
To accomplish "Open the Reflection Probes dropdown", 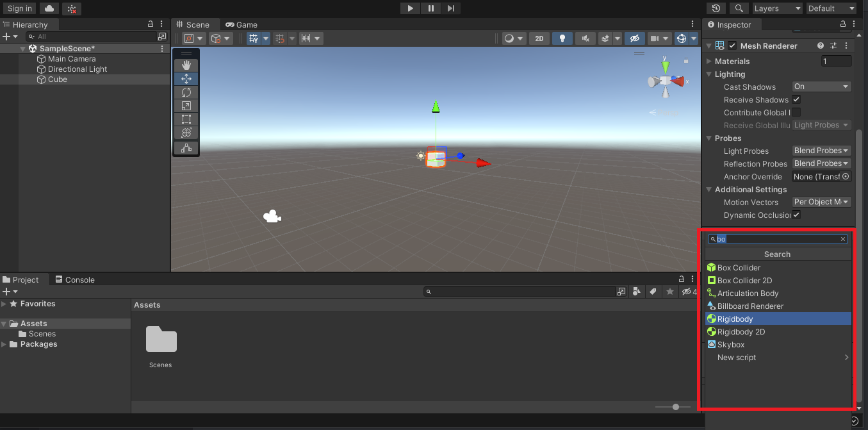I will 821,163.
